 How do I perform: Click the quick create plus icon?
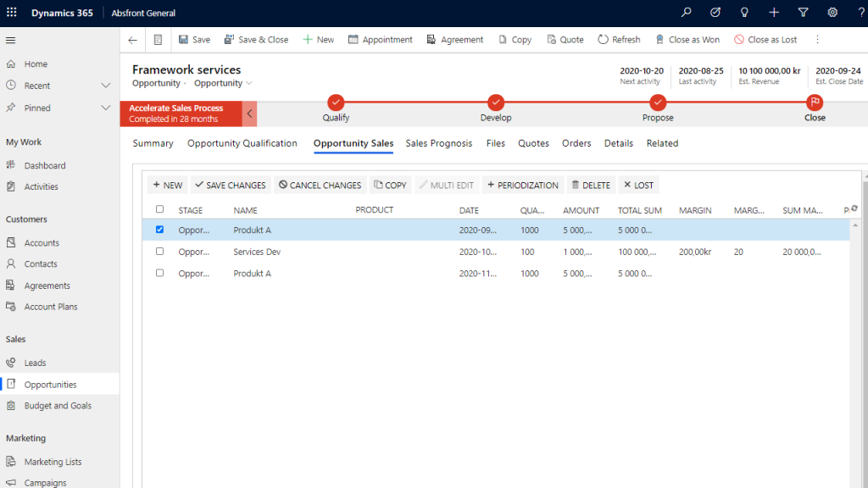tap(774, 12)
